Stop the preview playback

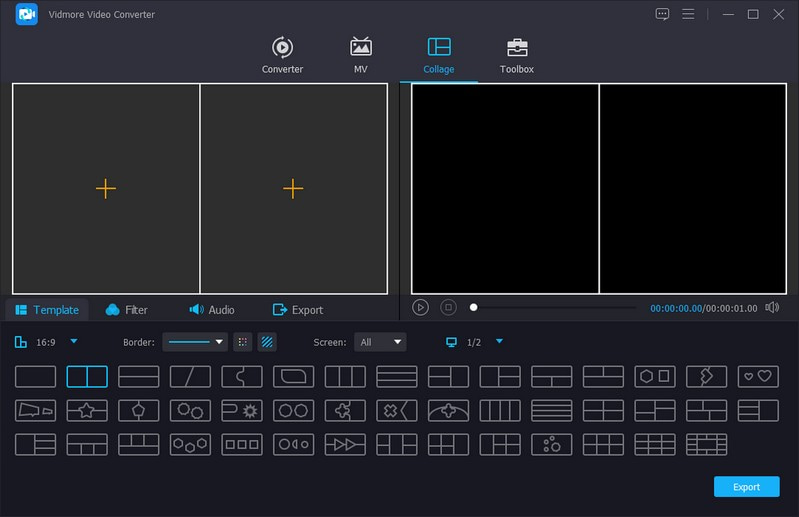coord(448,308)
